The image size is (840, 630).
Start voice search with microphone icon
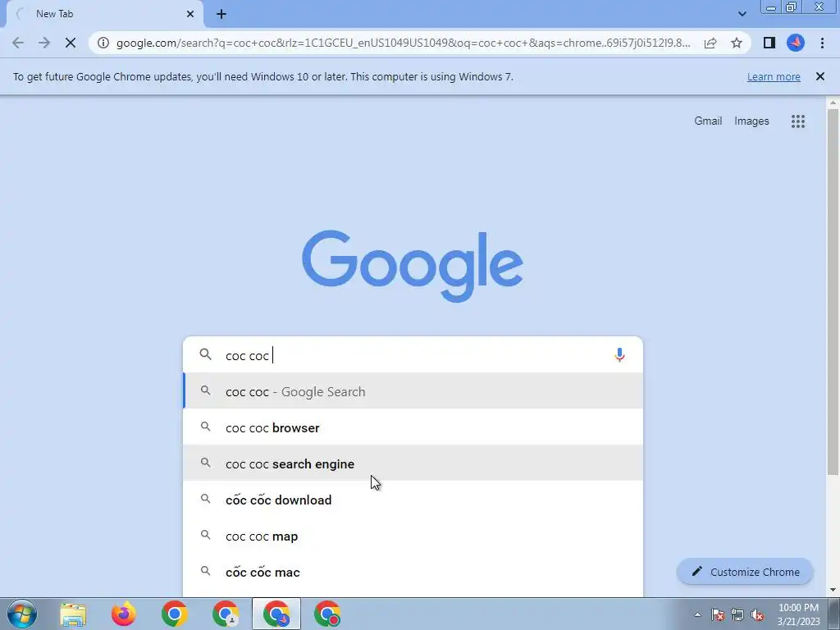(619, 355)
